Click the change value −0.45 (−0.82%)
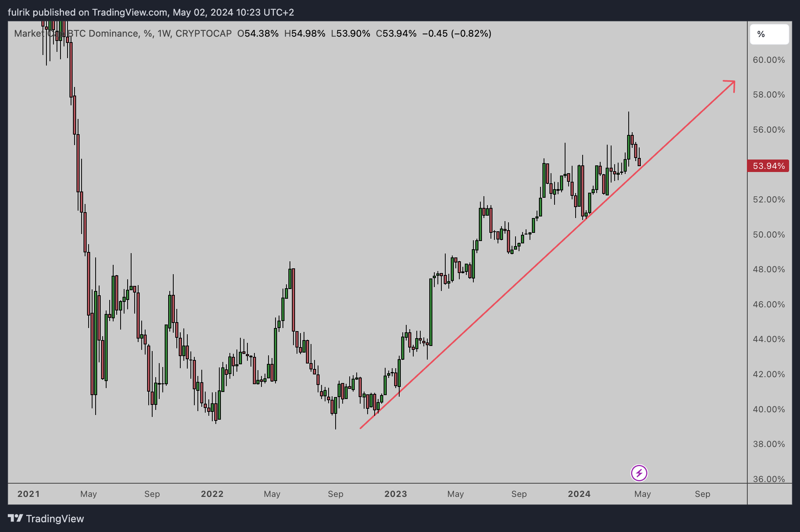800x532 pixels. click(x=457, y=34)
